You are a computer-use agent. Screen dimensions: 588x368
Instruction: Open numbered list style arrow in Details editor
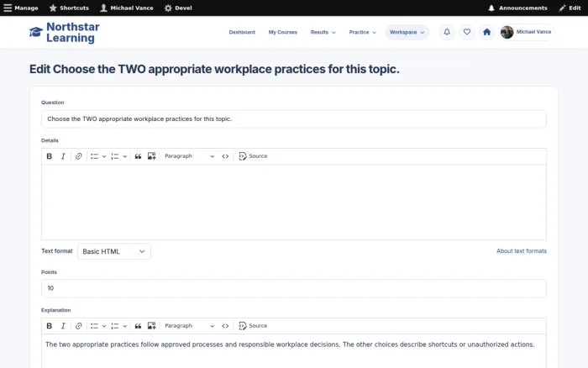coord(124,156)
